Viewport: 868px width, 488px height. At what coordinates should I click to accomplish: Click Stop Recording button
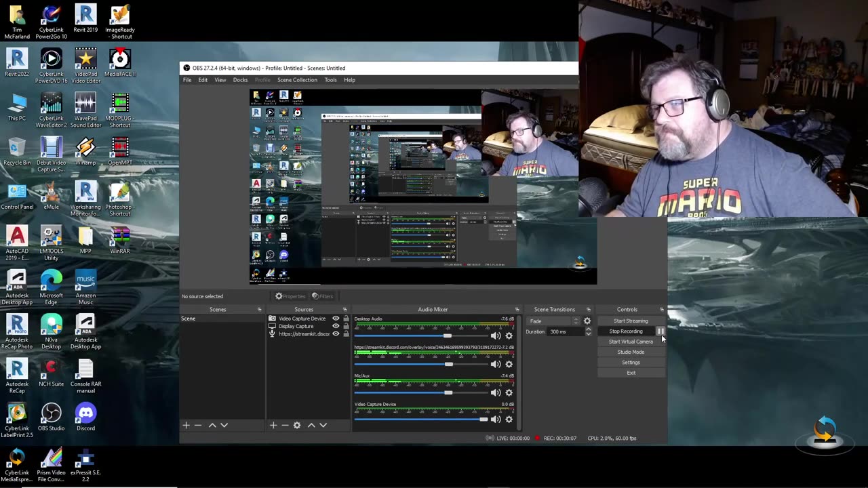tap(626, 331)
